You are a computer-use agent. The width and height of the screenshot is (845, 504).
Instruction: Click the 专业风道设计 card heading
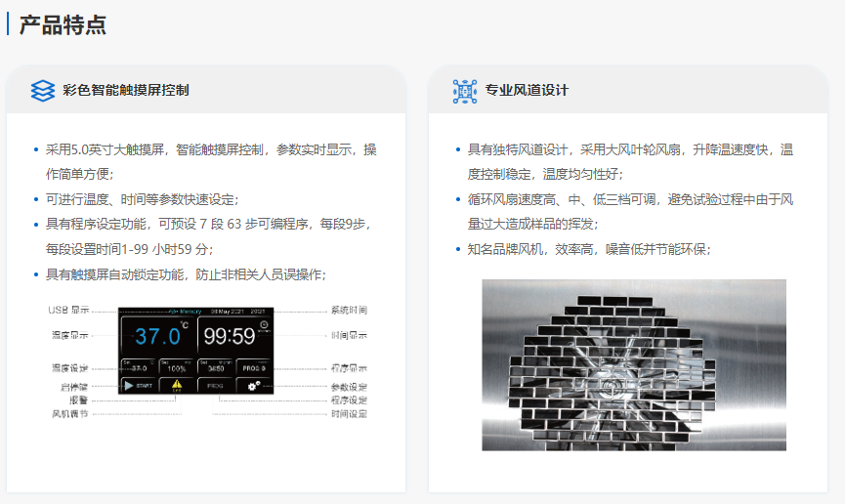tap(527, 91)
